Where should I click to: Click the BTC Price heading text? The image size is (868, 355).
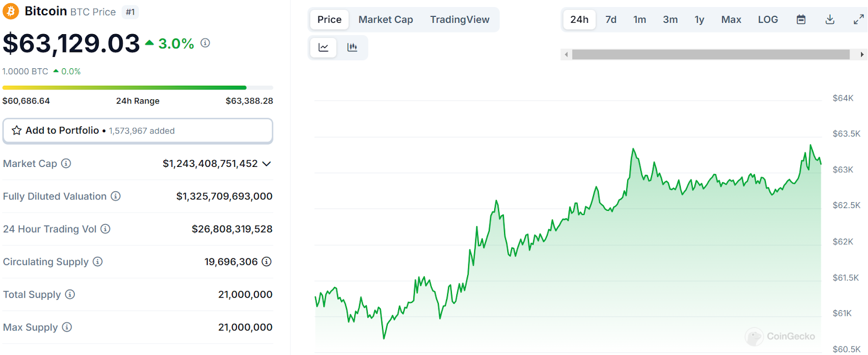[93, 12]
